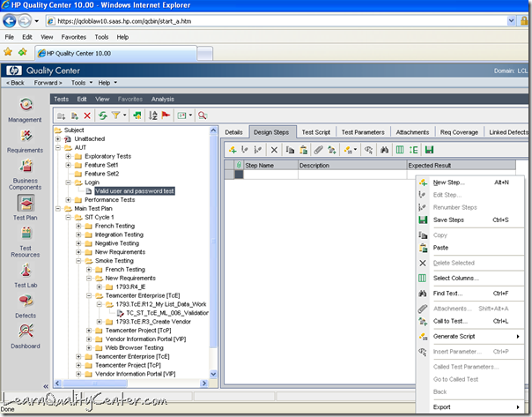Switch to the Attachments tab
Image resolution: width=532 pixels, height=417 pixels.
click(x=412, y=132)
